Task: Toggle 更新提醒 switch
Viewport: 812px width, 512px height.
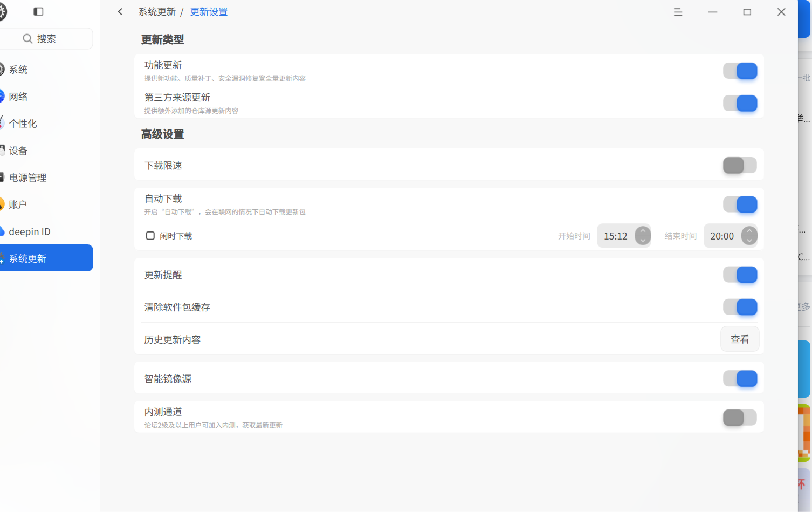Action: click(740, 275)
